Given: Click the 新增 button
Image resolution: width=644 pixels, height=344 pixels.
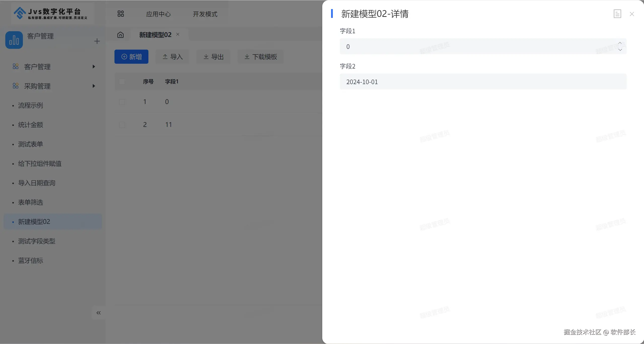Looking at the screenshot, I should (x=131, y=57).
